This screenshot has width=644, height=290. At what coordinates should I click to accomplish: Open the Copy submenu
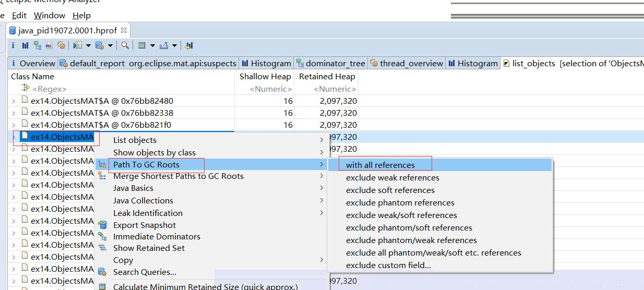click(x=211, y=260)
